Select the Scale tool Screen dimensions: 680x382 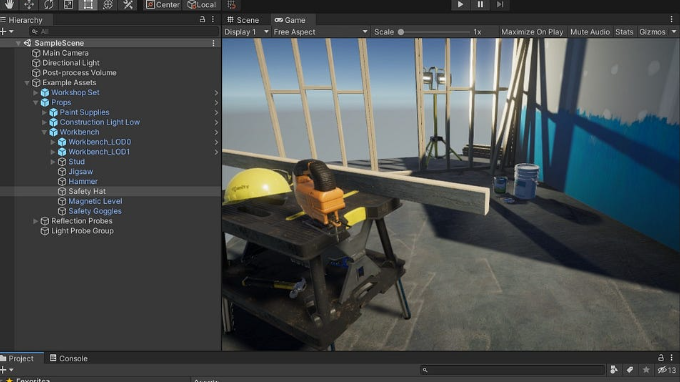(x=68, y=5)
